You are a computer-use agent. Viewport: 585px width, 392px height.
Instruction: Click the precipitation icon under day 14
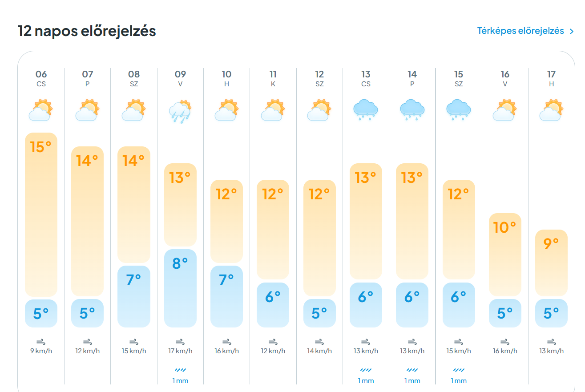412,370
